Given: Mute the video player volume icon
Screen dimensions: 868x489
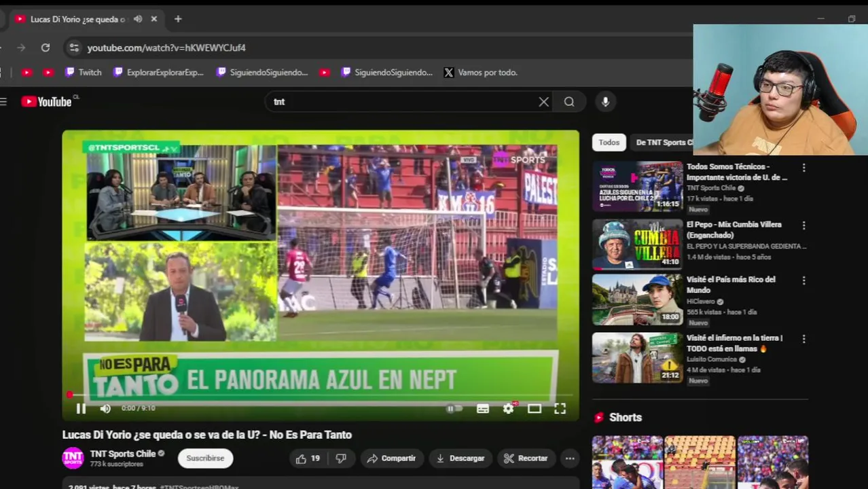Looking at the screenshot, I should pos(105,408).
